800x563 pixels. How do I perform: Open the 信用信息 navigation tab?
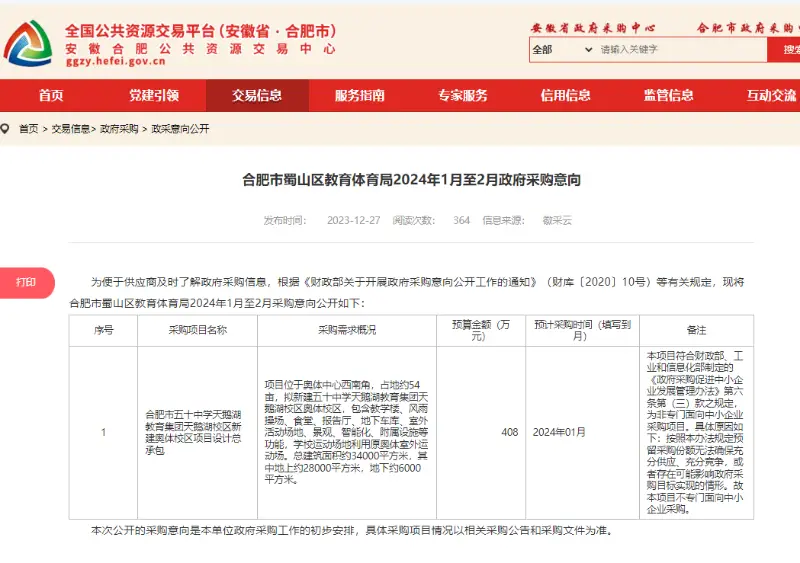point(566,95)
